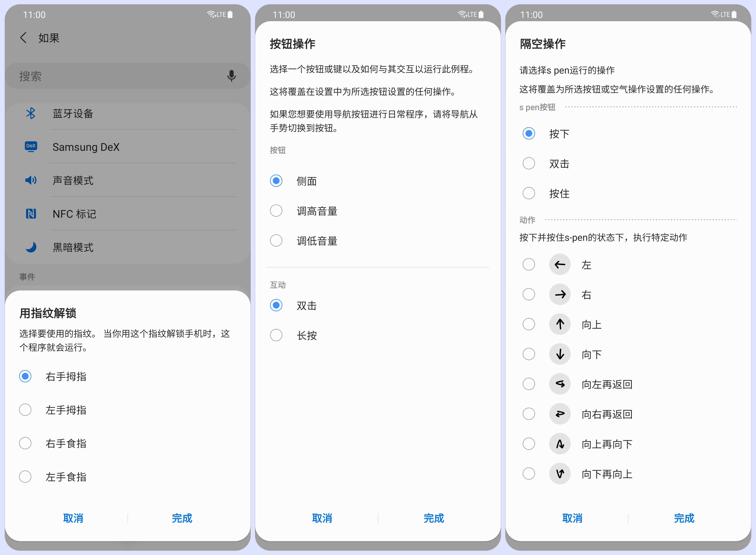Screen dimensions: 756x555
Task: Tap the left arrow gesture icon
Action: pyautogui.click(x=560, y=264)
